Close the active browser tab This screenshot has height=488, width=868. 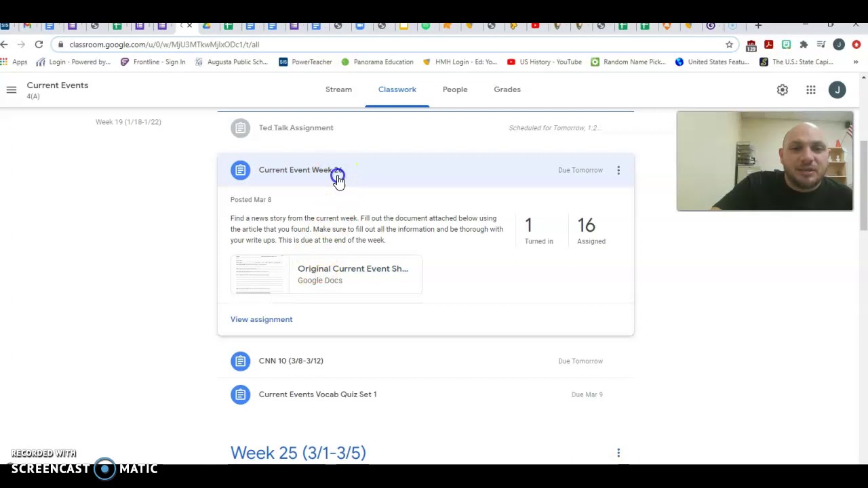pyautogui.click(x=189, y=26)
